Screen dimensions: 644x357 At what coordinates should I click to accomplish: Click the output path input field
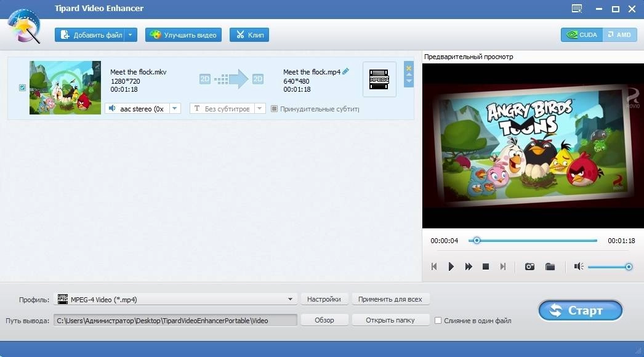175,321
